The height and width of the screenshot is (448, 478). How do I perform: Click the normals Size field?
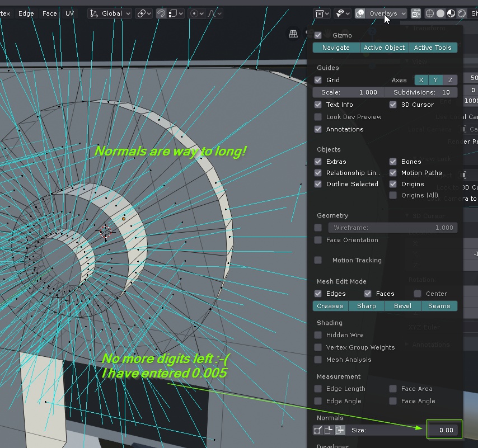coord(402,430)
